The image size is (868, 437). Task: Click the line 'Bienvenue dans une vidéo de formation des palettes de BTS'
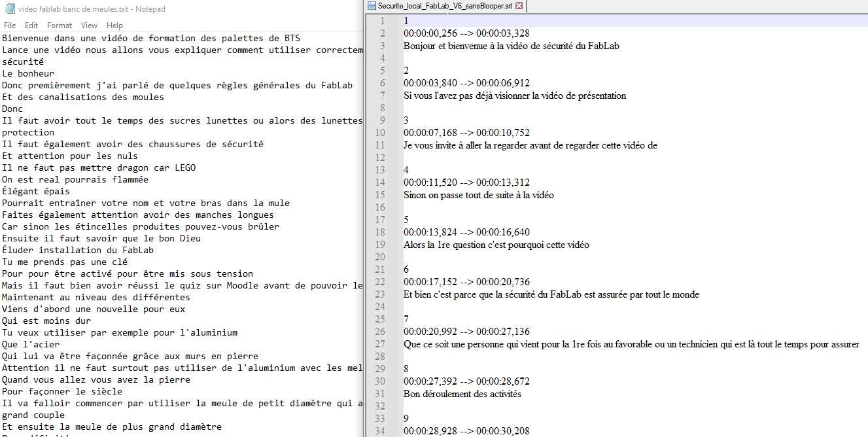click(x=151, y=38)
